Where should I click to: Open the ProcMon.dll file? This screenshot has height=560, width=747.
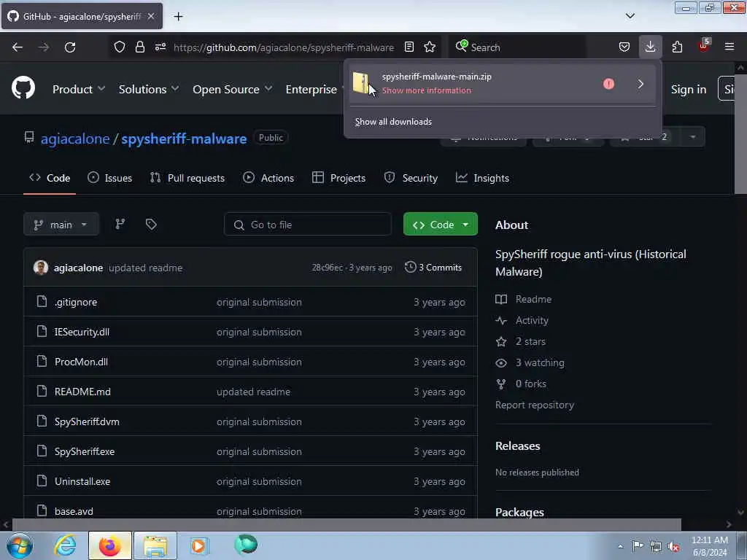coord(81,362)
